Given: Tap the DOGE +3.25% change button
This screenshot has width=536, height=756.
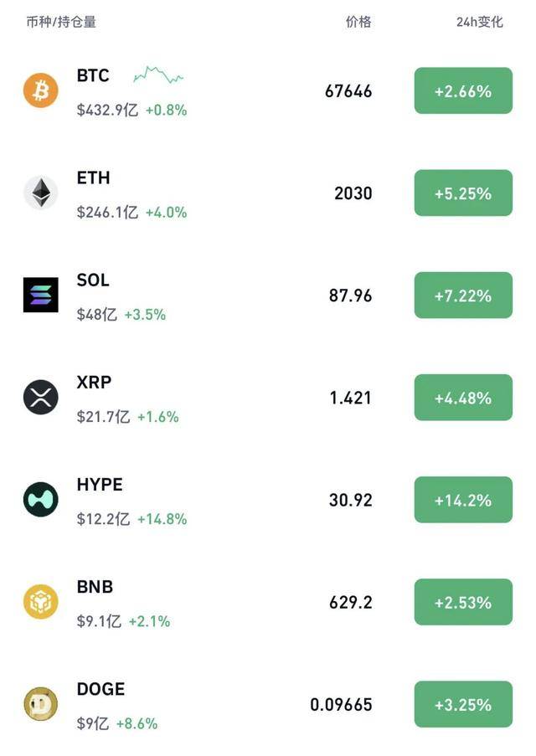Looking at the screenshot, I should (x=463, y=705).
